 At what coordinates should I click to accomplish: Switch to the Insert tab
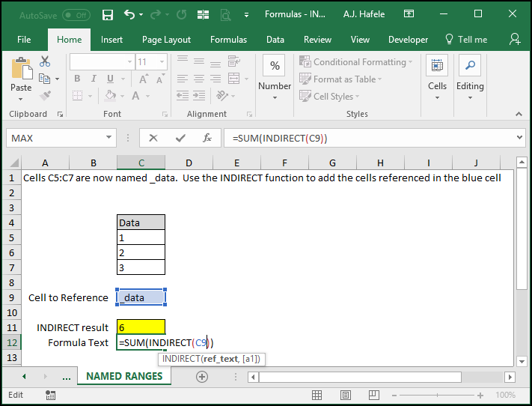pyautogui.click(x=111, y=40)
